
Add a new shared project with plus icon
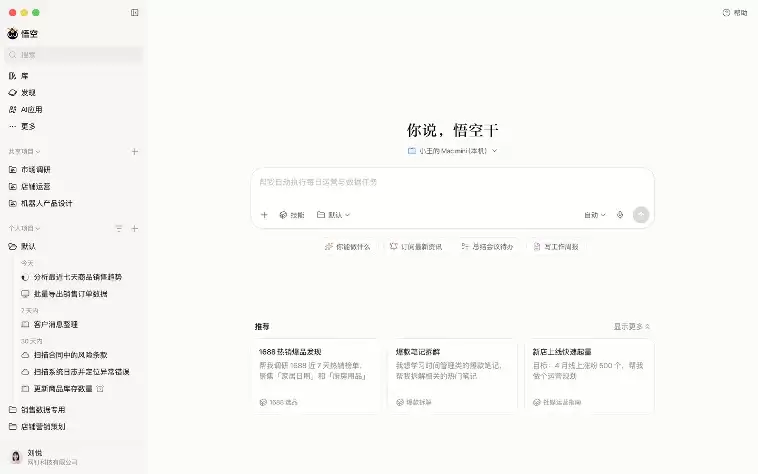click(134, 151)
